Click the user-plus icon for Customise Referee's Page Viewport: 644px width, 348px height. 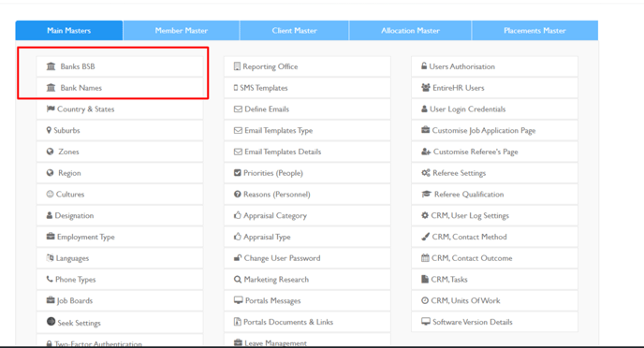(x=426, y=152)
